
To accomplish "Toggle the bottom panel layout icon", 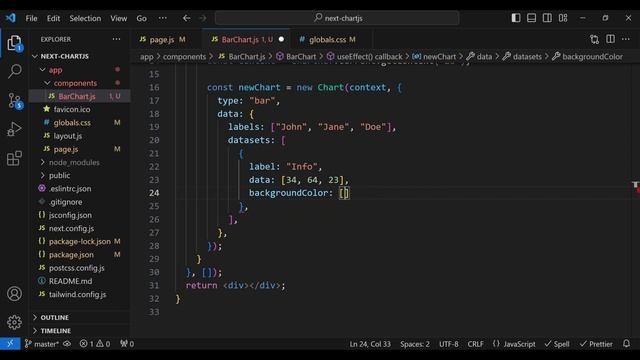I will (x=531, y=18).
